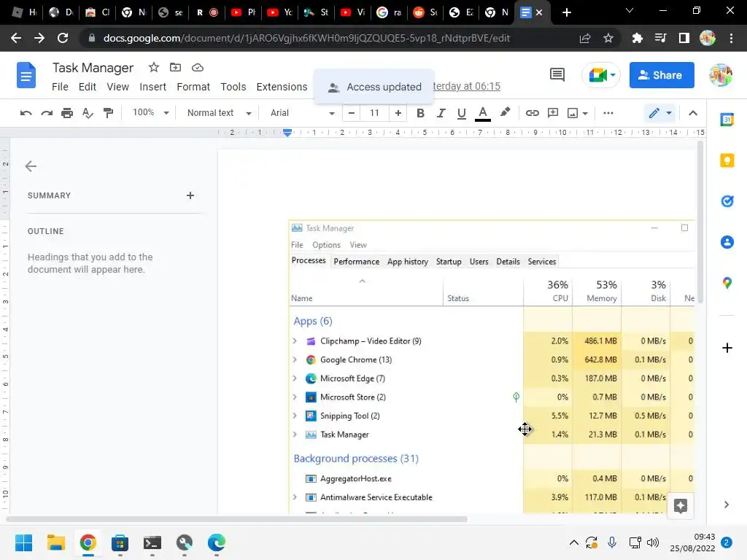747x560 pixels.
Task: Click the Share button
Action: pyautogui.click(x=661, y=75)
